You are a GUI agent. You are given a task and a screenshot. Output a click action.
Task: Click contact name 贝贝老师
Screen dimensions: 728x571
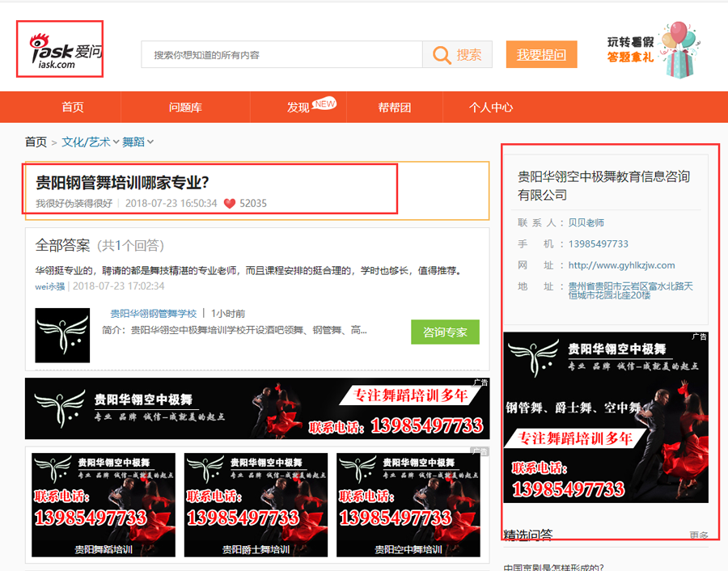click(x=586, y=223)
